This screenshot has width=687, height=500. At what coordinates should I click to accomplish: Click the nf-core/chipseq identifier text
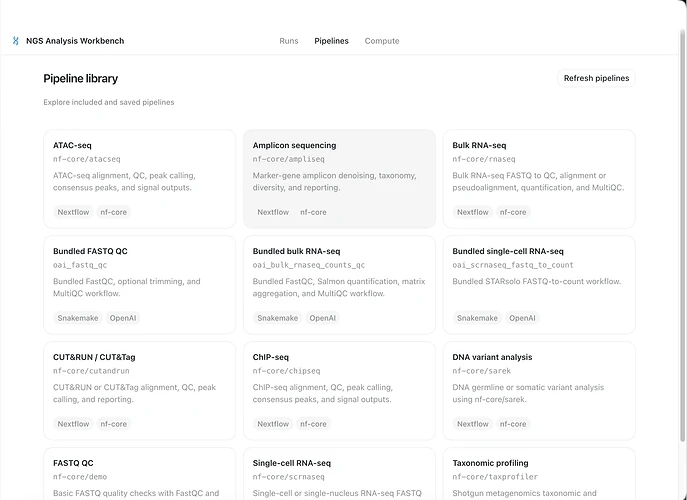(286, 371)
